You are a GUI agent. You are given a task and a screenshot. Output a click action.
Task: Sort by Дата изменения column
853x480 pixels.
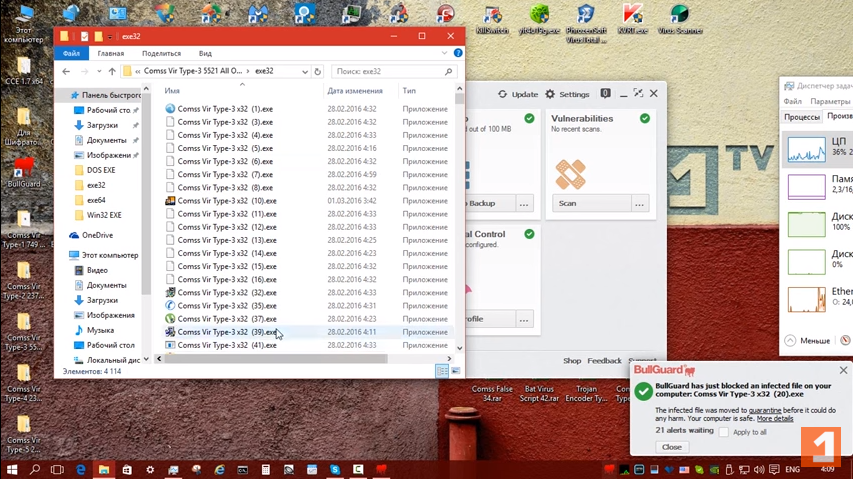click(355, 91)
